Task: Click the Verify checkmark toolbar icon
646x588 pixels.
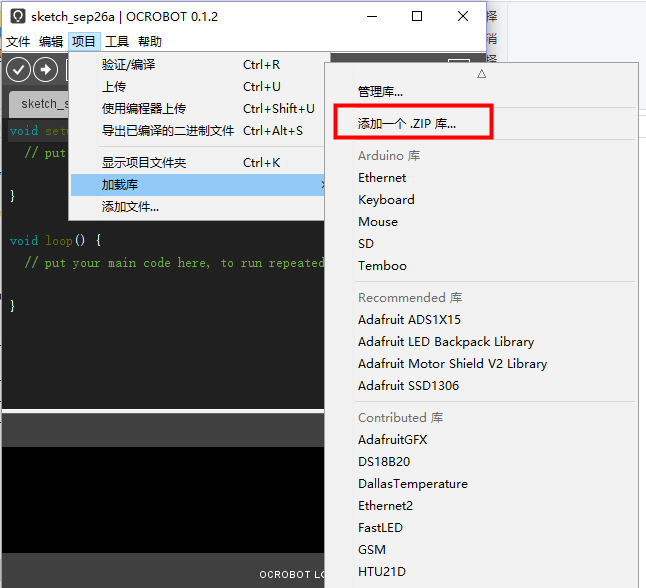Action: (18, 70)
